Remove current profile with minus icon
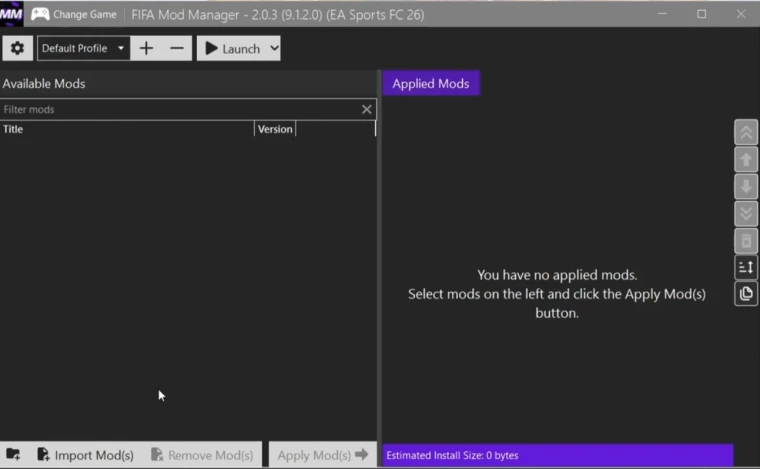The height and width of the screenshot is (469, 760). click(177, 48)
